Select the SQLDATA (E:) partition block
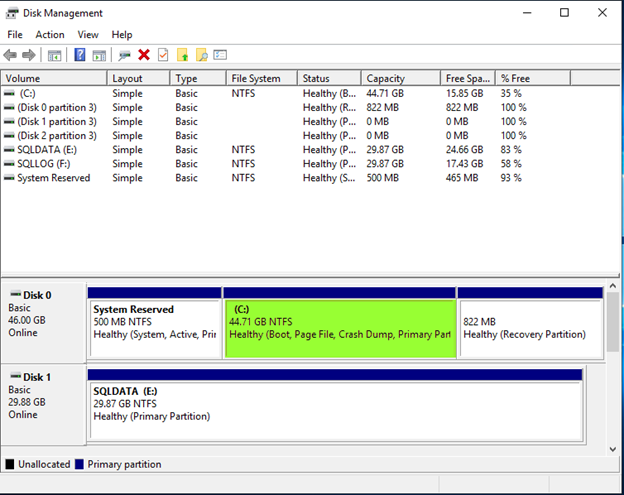The image size is (624, 495). (335, 405)
